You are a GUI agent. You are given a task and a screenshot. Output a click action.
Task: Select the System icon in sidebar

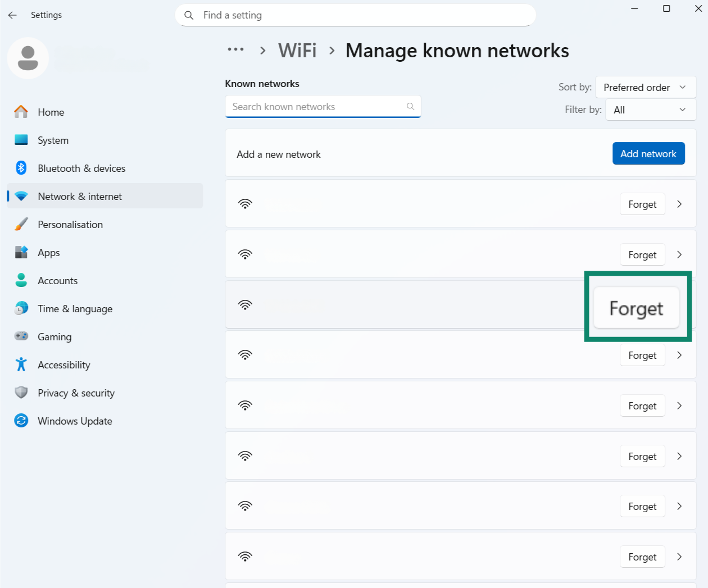coord(21,140)
